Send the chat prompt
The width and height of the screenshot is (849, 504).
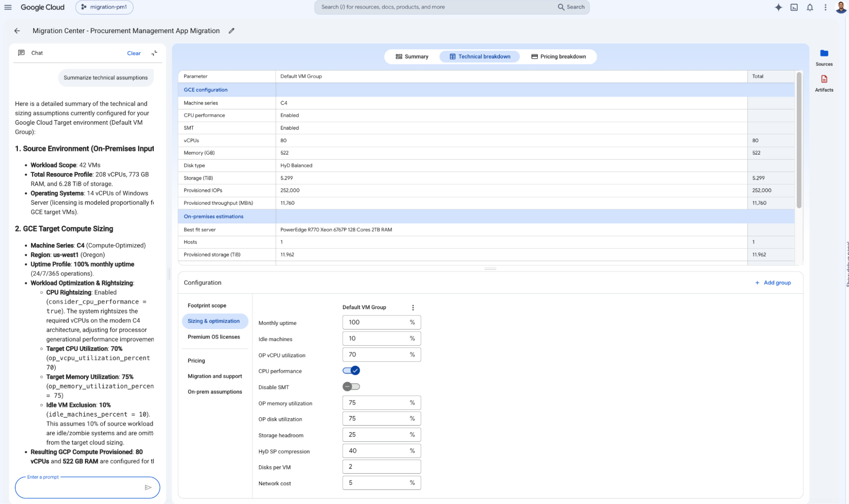148,487
